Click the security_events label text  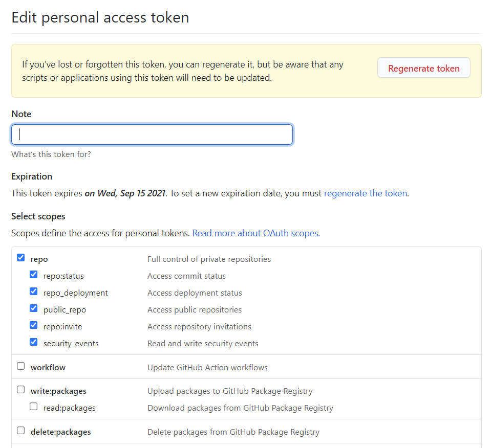point(71,344)
